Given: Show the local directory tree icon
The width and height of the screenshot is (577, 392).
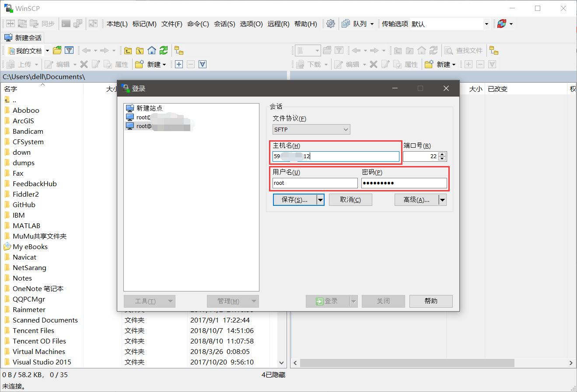Looking at the screenshot, I should (x=178, y=51).
